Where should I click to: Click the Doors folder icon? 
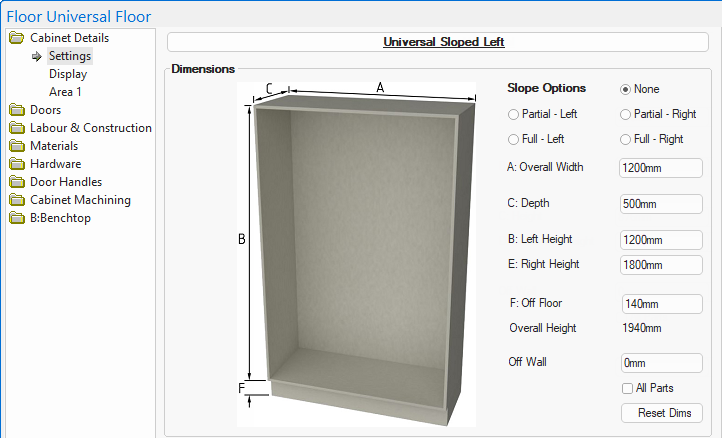pyautogui.click(x=17, y=110)
